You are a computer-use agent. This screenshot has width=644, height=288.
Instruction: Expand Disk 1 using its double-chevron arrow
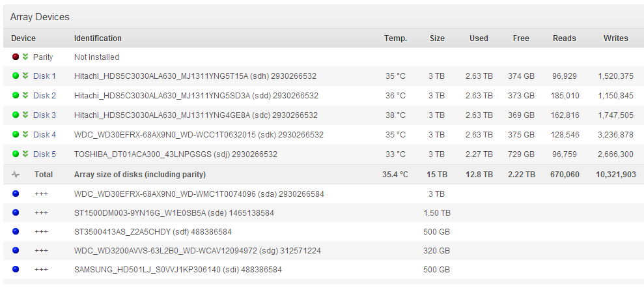point(25,76)
